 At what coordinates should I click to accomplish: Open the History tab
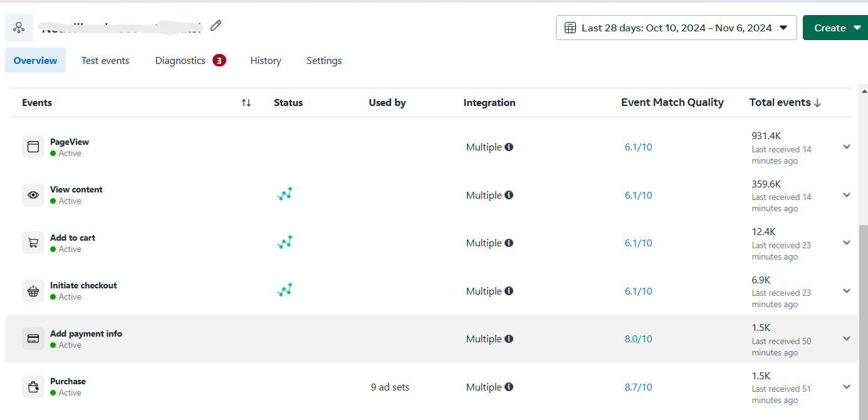(266, 60)
